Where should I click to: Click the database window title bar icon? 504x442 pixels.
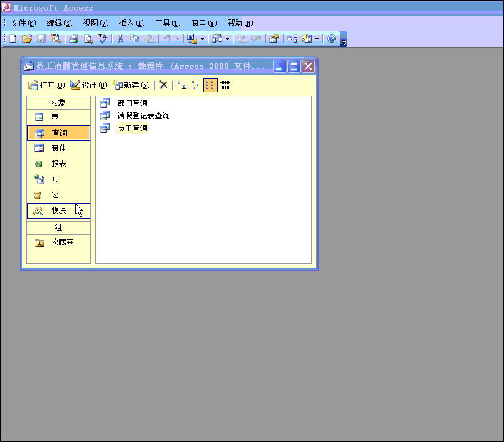click(x=28, y=66)
